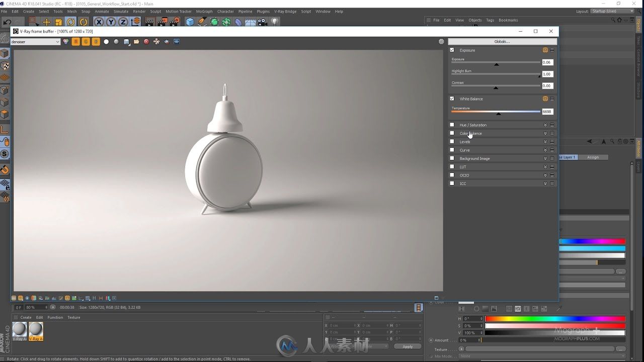The height and width of the screenshot is (362, 644).
Task: Save the rendered image in frame buffer
Action: (126, 42)
